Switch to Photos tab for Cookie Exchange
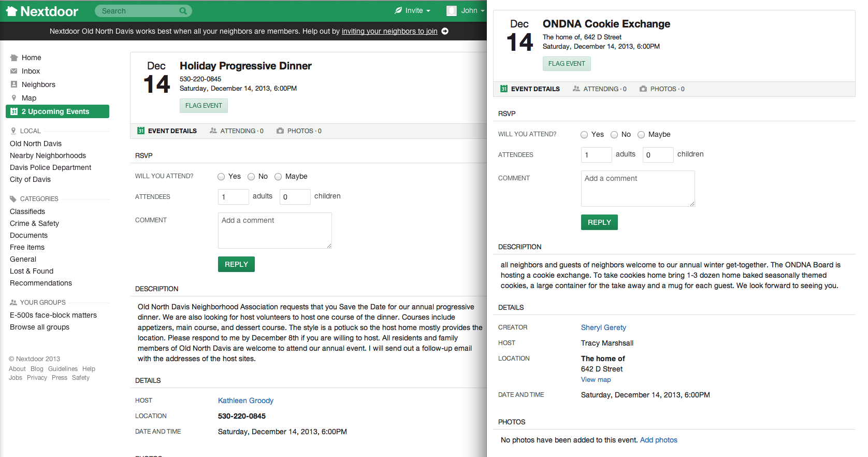 pyautogui.click(x=662, y=89)
